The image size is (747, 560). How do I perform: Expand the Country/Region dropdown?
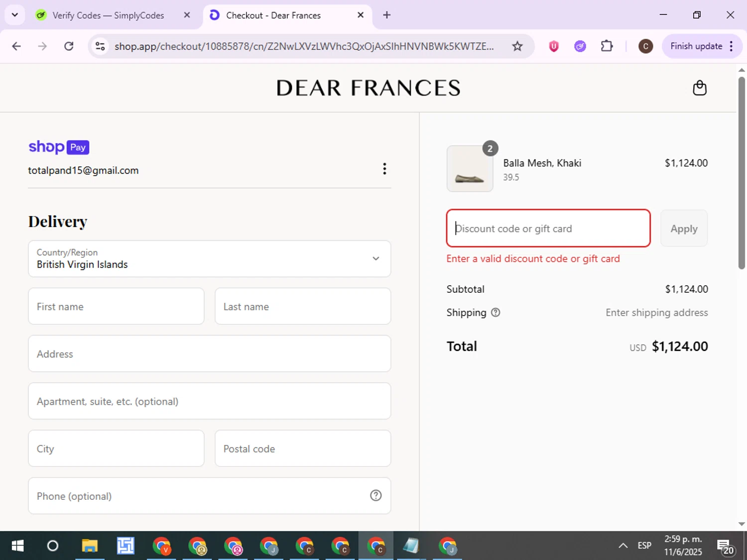(209, 259)
